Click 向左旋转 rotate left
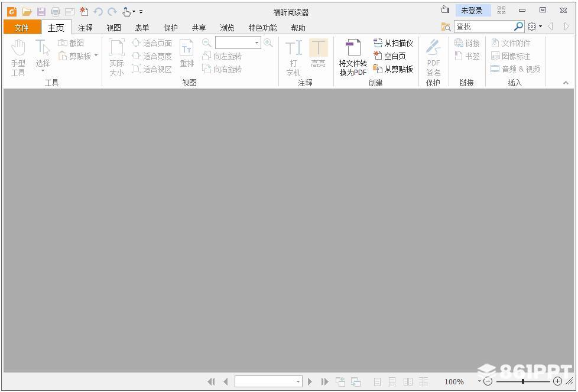Screen dimensions: 578x392 click(x=222, y=56)
